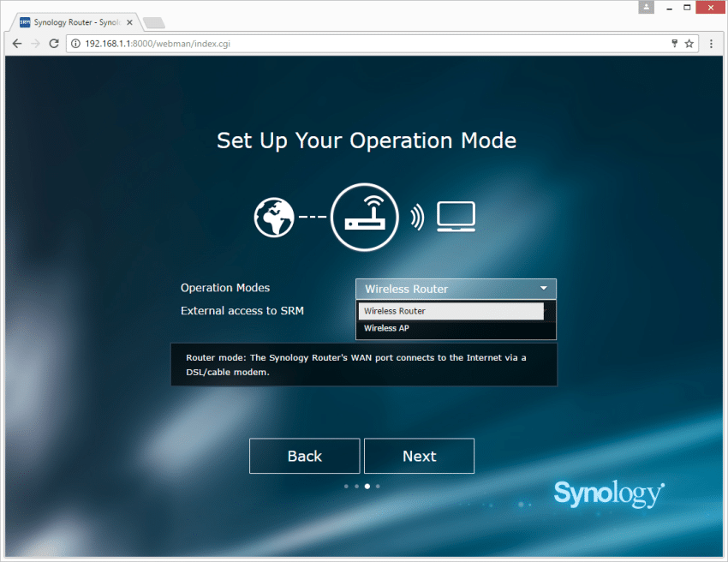View site information icon in address bar
Viewport: 728px width, 562px height.
75,44
